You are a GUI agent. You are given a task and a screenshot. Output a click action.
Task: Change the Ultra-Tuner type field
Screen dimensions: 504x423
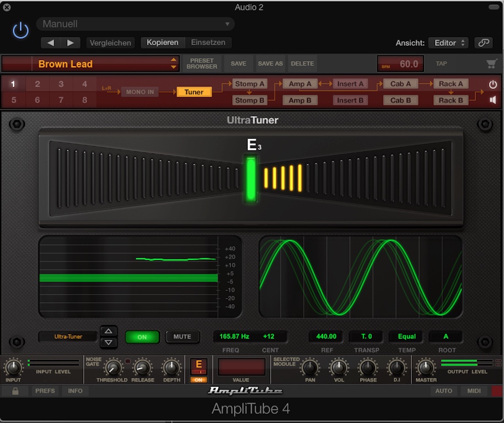point(68,337)
